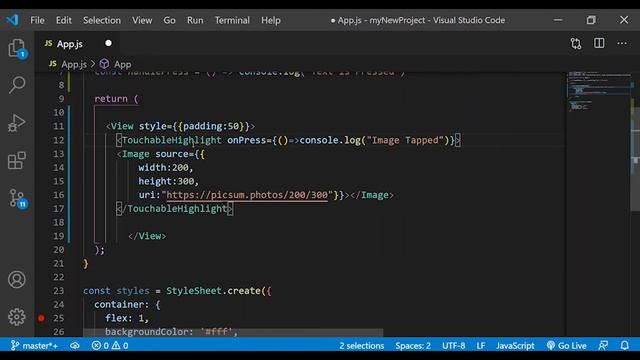This screenshot has width=640, height=360.
Task: Open the Search view
Action: tap(17, 84)
